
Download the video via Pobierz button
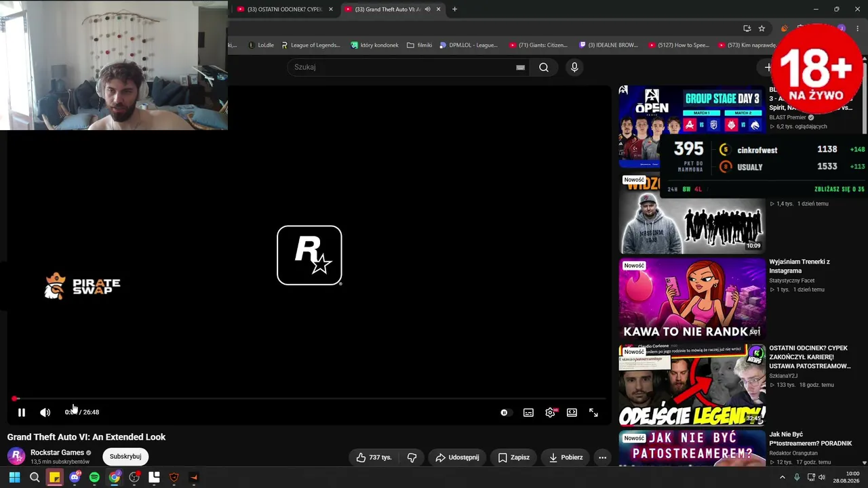(x=566, y=457)
